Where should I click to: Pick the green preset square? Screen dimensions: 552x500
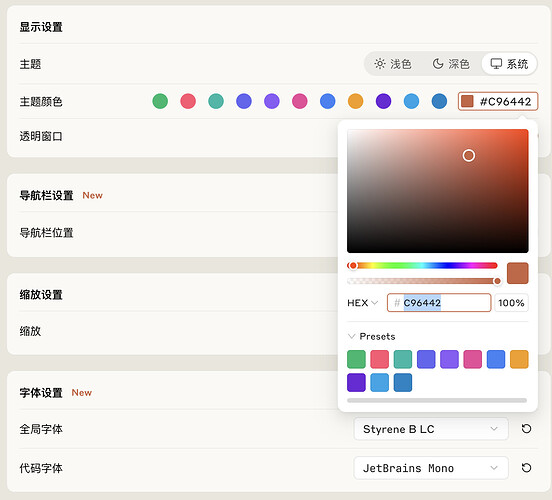pyautogui.click(x=356, y=359)
